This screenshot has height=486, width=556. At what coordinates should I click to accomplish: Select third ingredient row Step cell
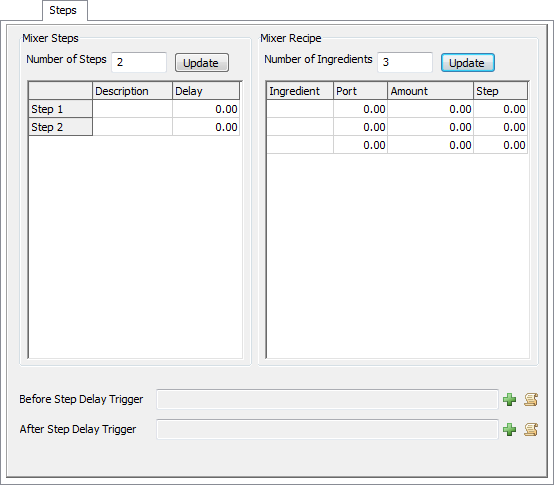[x=500, y=145]
